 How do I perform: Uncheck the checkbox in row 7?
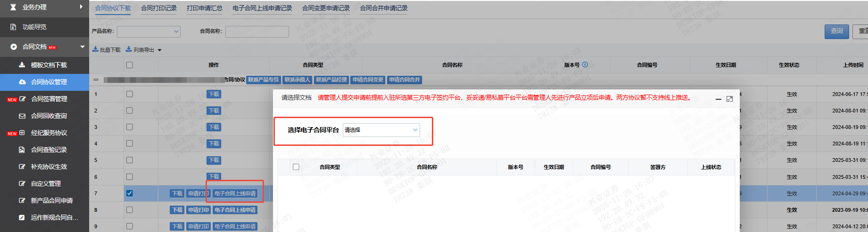pos(130,193)
